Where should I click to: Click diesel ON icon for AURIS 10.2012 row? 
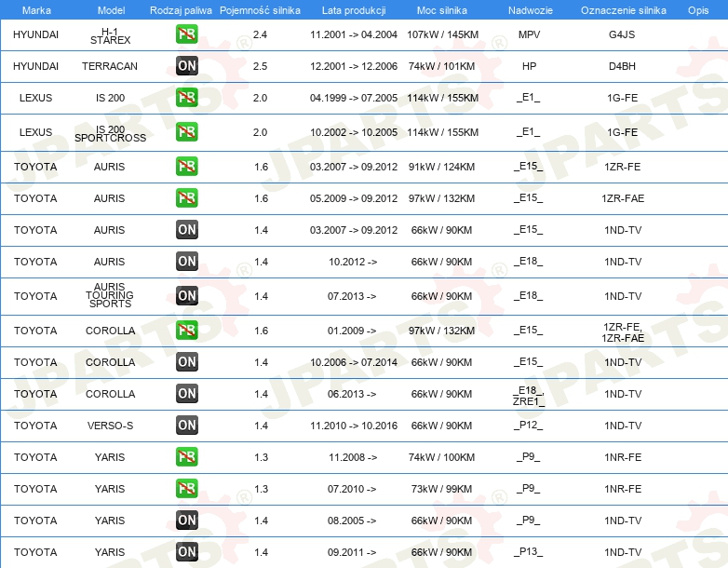pyautogui.click(x=186, y=261)
